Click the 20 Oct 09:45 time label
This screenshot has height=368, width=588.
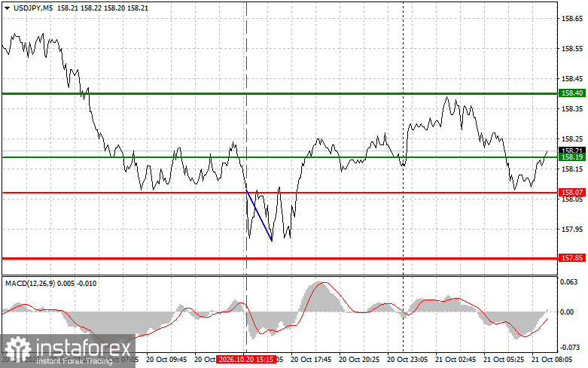tap(166, 360)
